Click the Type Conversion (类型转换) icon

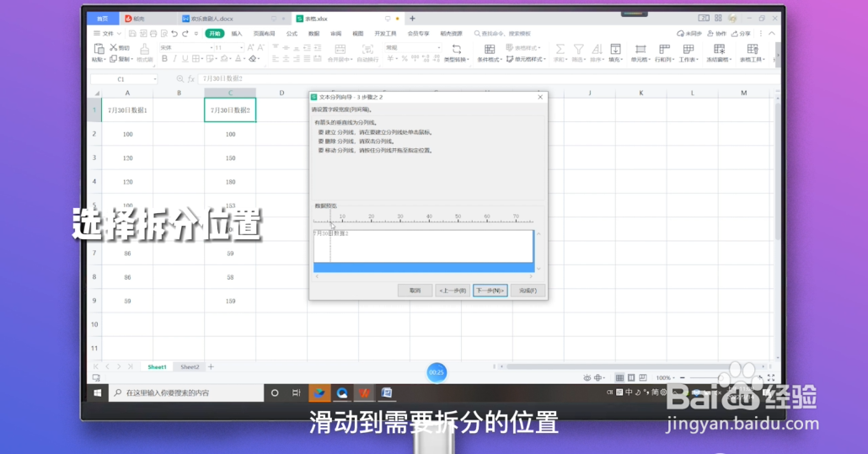pyautogui.click(x=456, y=49)
